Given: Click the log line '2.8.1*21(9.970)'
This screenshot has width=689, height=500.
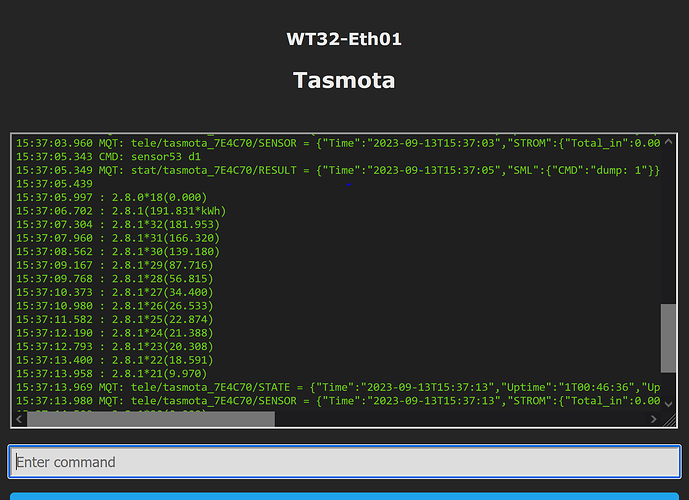Looking at the screenshot, I should click(112, 374).
